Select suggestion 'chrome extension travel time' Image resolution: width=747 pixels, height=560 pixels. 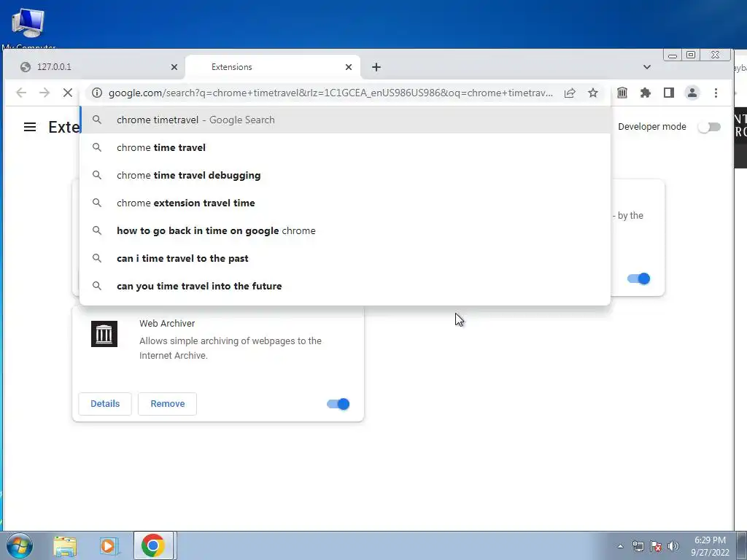point(345,203)
